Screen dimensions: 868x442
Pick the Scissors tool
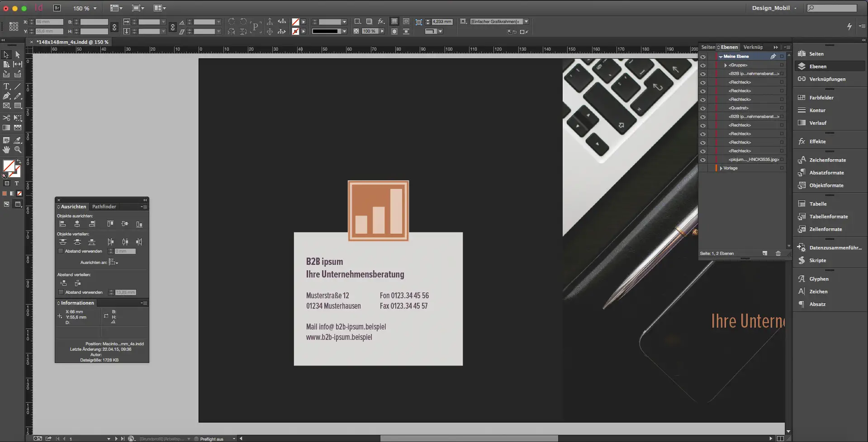pos(6,118)
